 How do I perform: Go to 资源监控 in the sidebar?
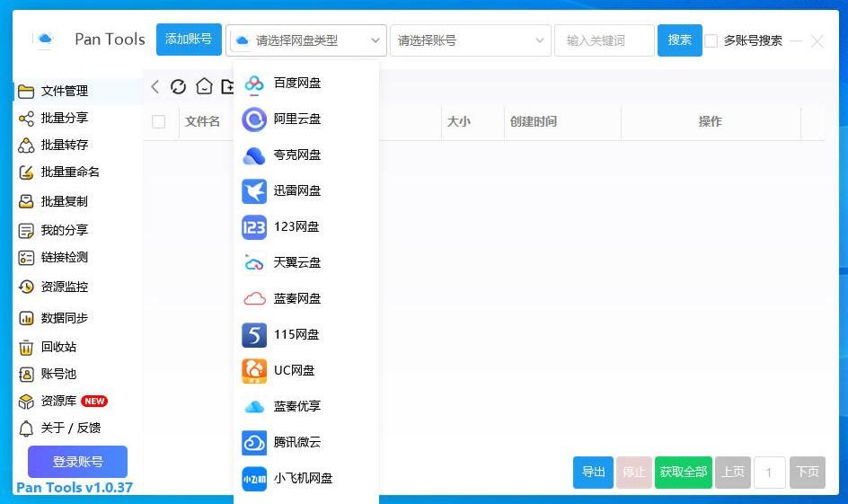(x=64, y=287)
